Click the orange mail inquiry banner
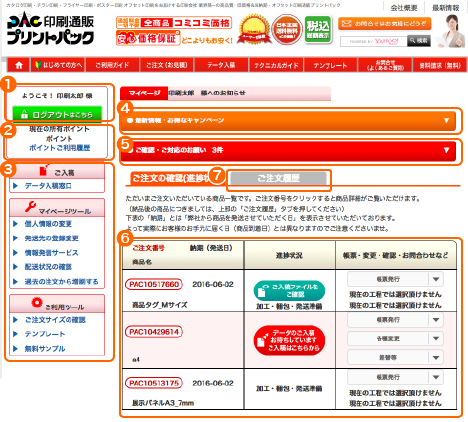 coord(385,24)
